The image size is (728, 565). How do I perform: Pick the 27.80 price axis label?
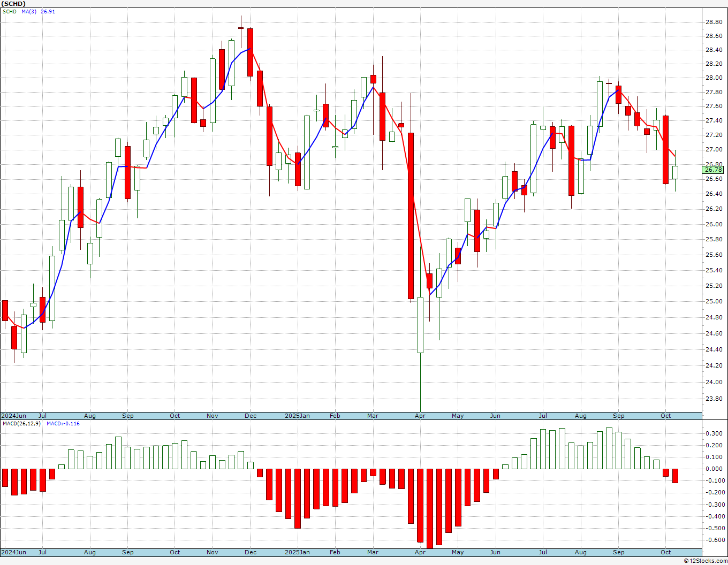(714, 93)
